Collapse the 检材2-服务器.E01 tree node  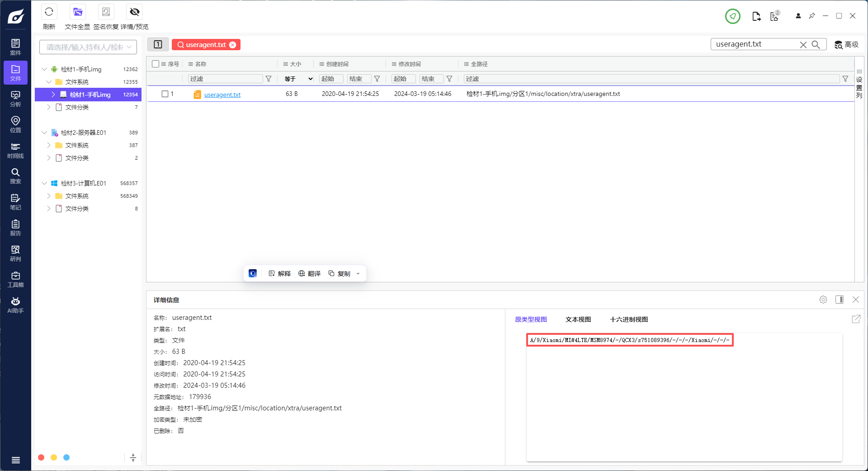point(44,133)
